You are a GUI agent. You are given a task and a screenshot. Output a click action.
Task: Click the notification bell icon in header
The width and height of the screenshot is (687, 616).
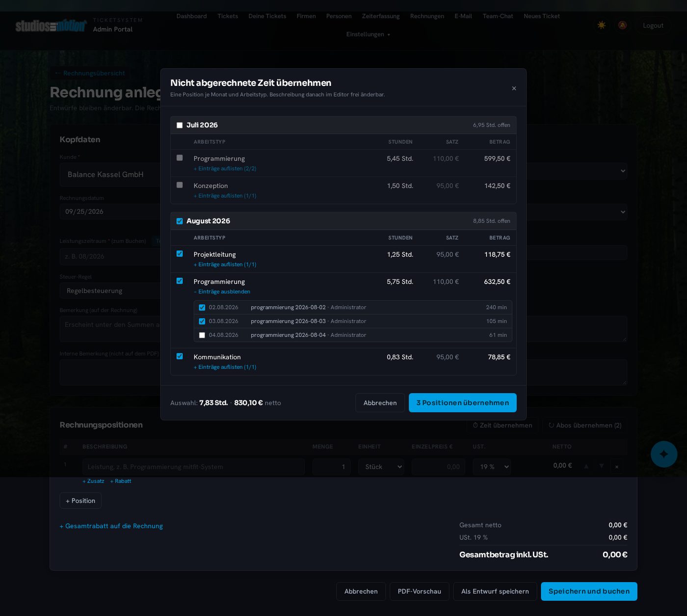click(x=622, y=25)
